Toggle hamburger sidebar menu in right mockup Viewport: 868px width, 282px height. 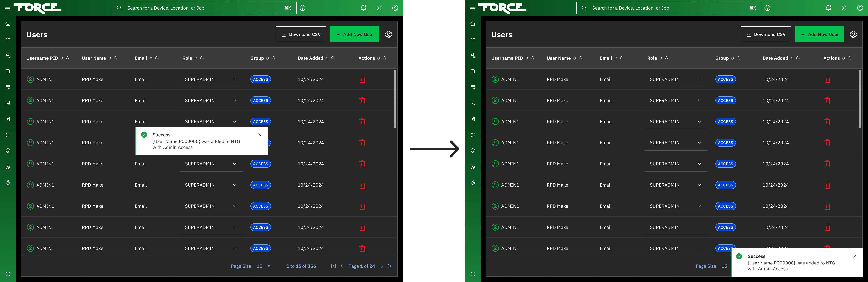click(473, 8)
